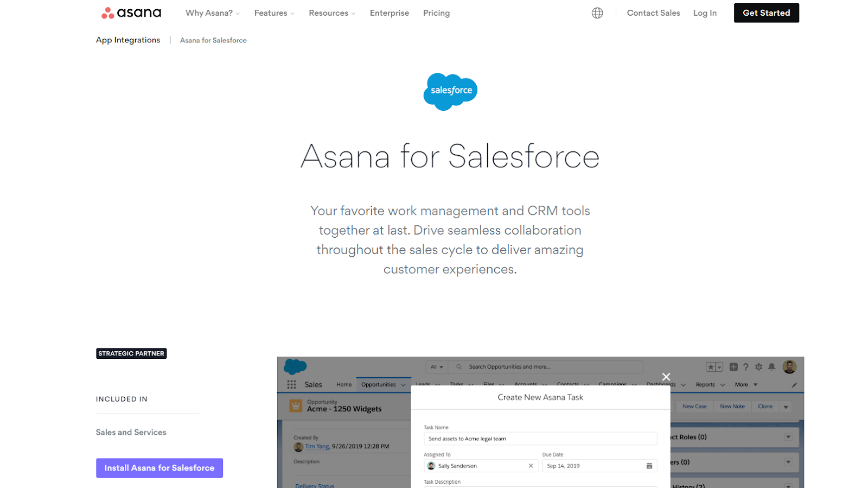
Task: Click the user avatar in Salesforce header
Action: [x=790, y=367]
